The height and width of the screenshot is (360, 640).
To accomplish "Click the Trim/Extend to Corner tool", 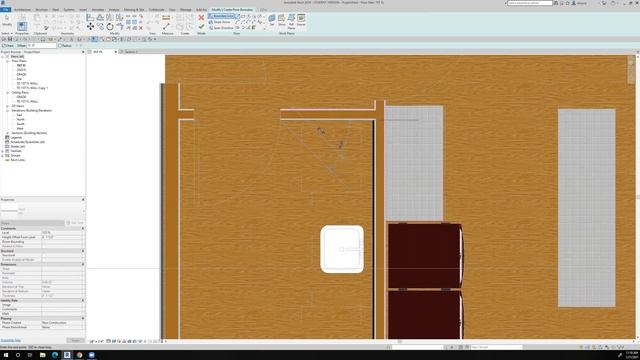I will [x=120, y=27].
